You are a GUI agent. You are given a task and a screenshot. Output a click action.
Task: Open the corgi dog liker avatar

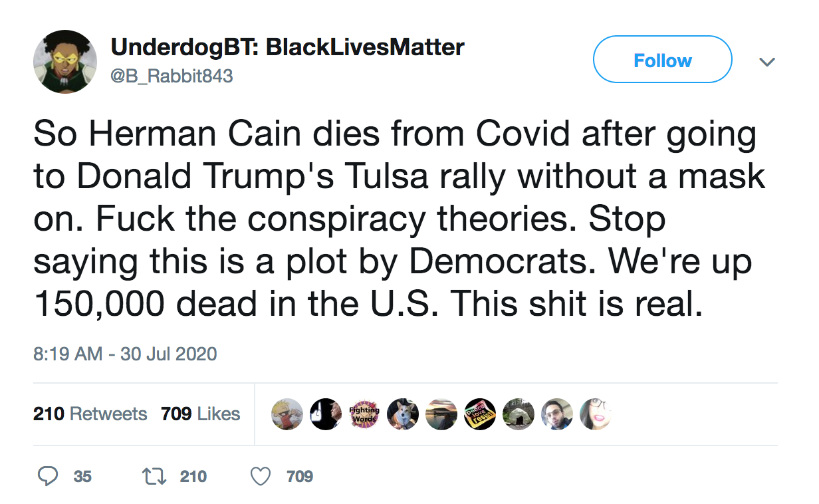coord(403,414)
